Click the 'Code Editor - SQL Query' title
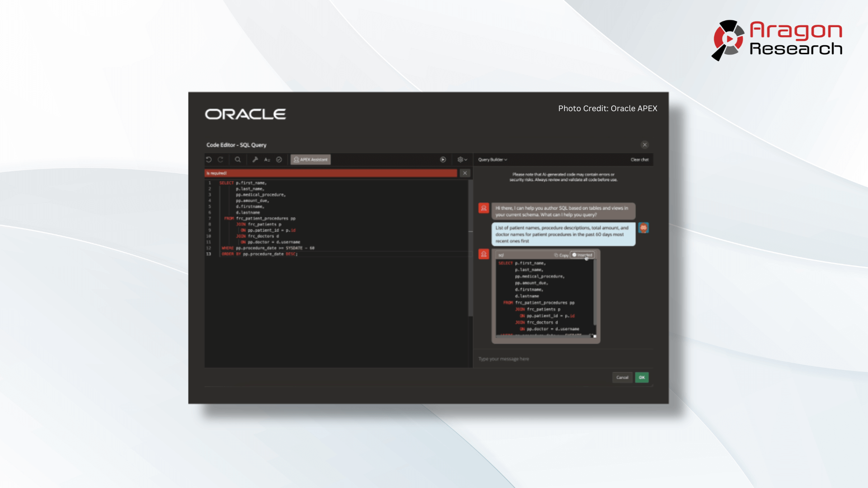Viewport: 868px width, 488px height. (236, 145)
